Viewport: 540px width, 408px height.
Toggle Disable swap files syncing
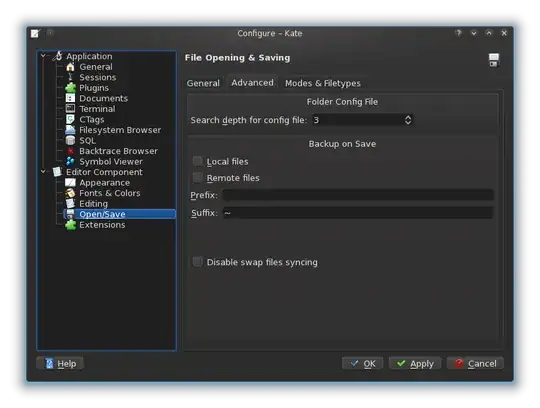(197, 262)
